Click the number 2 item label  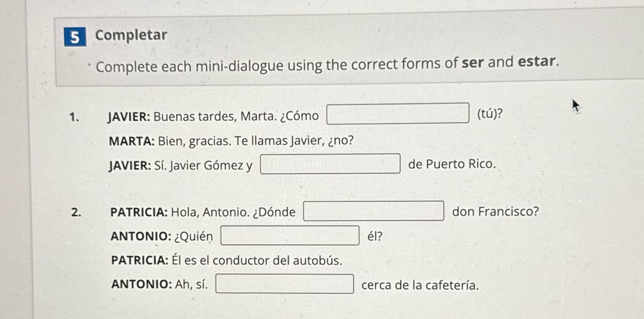click(76, 213)
